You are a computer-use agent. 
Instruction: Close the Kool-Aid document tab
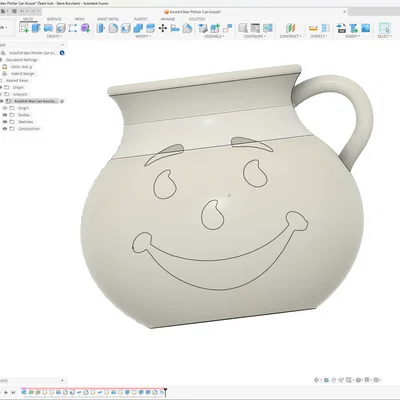pyautogui.click(x=345, y=12)
